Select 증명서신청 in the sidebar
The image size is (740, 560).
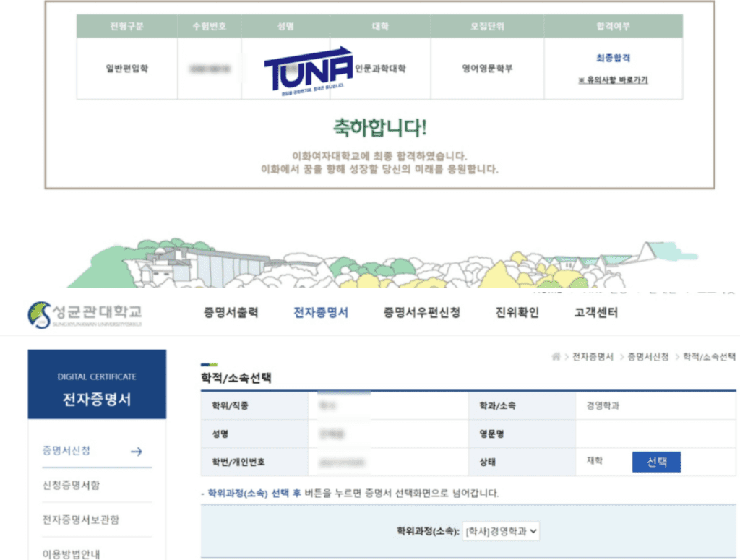tap(66, 451)
